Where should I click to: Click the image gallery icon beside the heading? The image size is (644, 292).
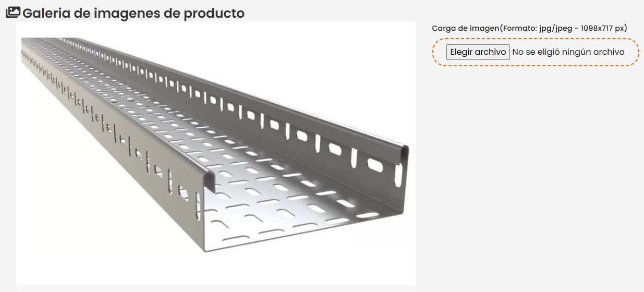click(13, 13)
